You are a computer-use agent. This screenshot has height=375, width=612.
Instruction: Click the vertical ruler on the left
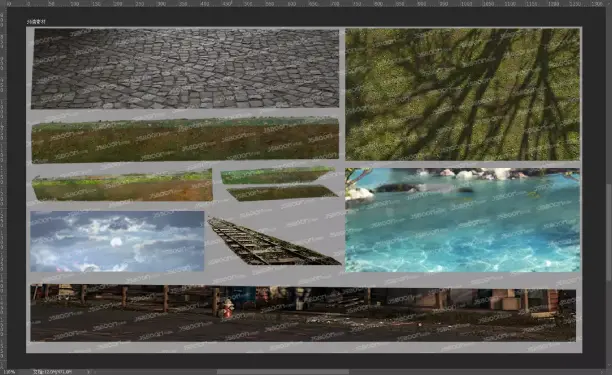[3, 187]
